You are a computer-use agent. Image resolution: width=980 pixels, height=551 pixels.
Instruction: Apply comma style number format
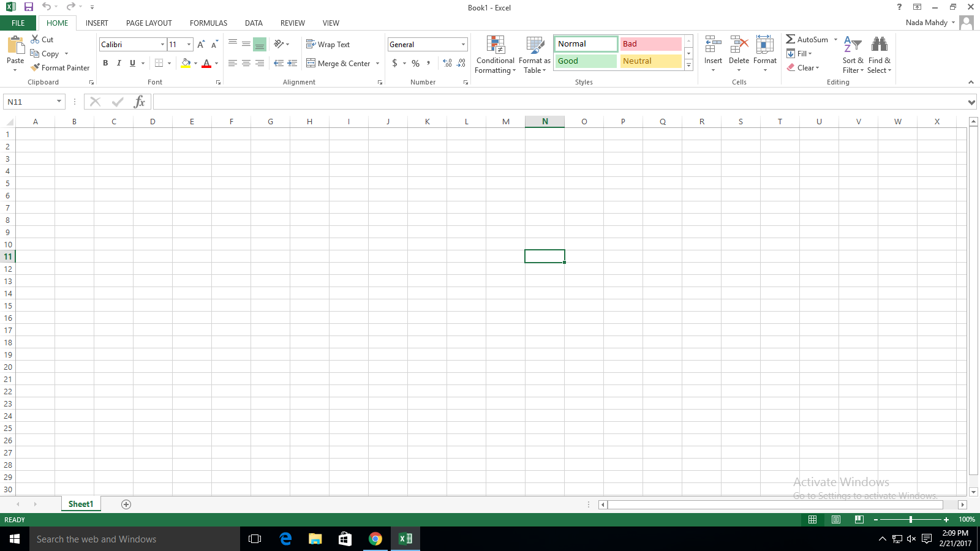(x=429, y=63)
